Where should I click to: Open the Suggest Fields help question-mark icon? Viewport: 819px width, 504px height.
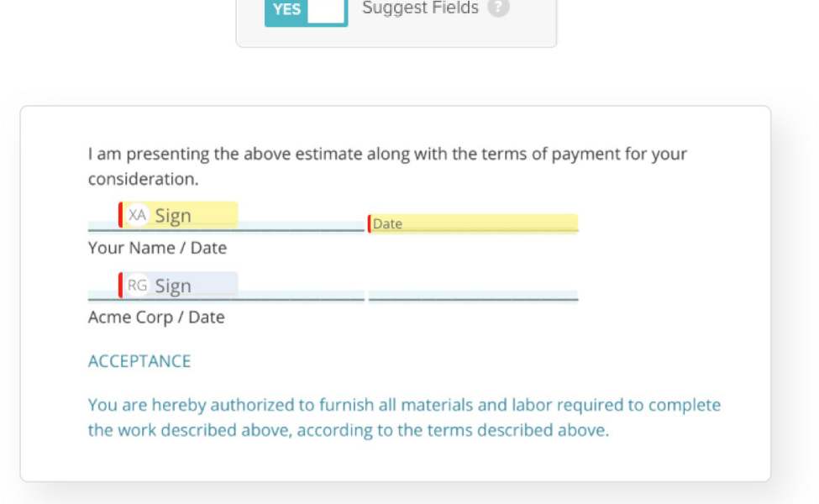coord(498,8)
